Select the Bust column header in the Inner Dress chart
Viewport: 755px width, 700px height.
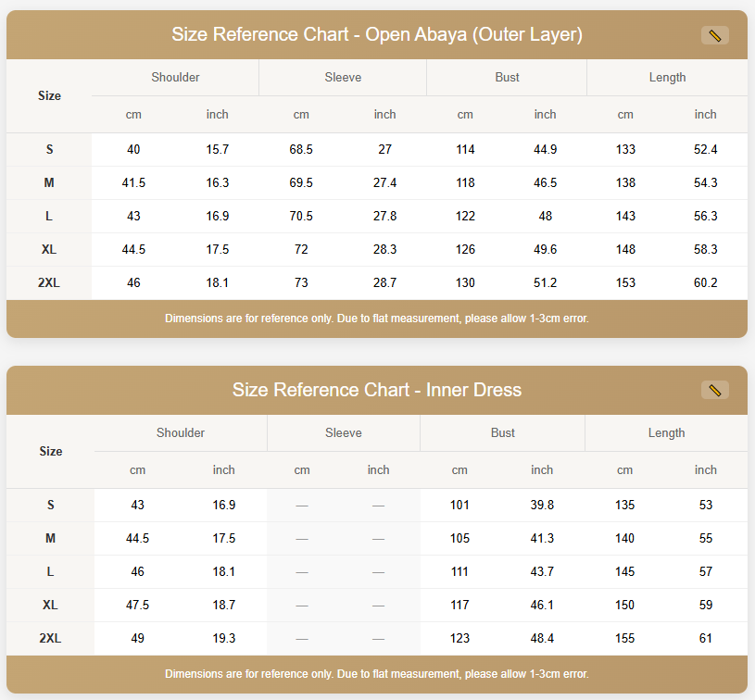(x=502, y=432)
